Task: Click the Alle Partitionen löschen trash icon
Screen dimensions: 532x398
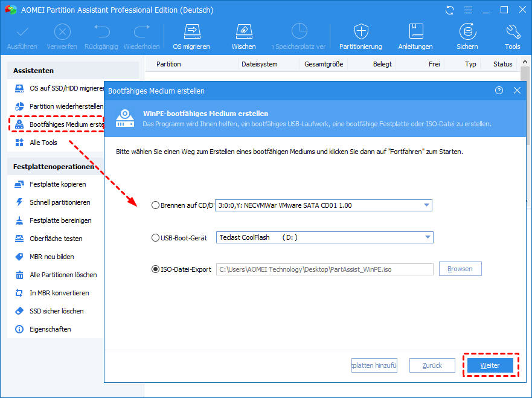Action: 19,275
